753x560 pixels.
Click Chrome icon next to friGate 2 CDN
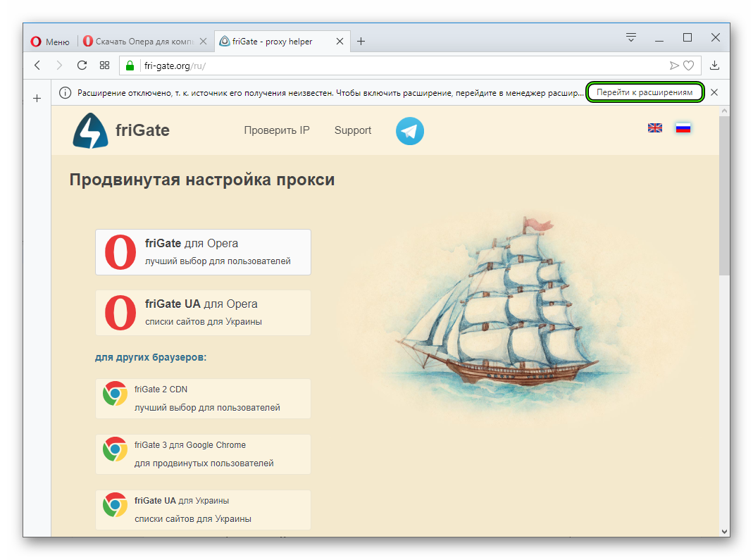[116, 394]
